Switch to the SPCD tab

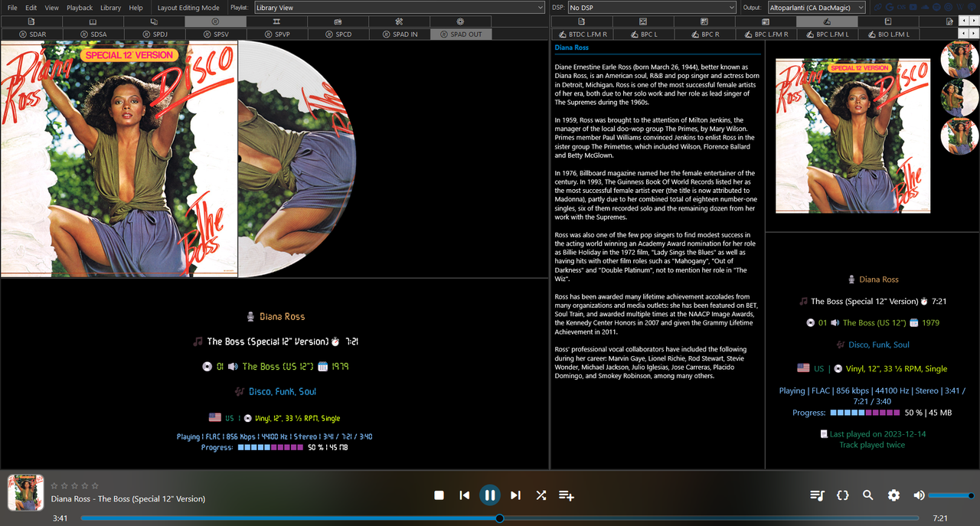coord(338,34)
